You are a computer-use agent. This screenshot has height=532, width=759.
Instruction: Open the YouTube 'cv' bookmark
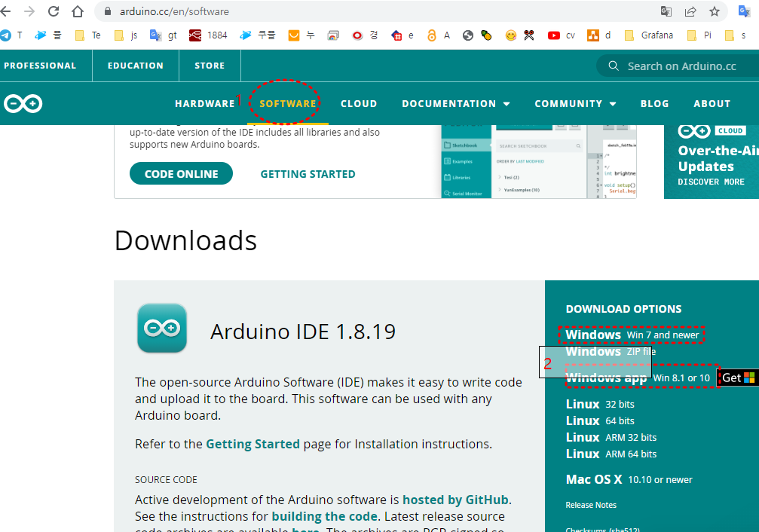(562, 35)
